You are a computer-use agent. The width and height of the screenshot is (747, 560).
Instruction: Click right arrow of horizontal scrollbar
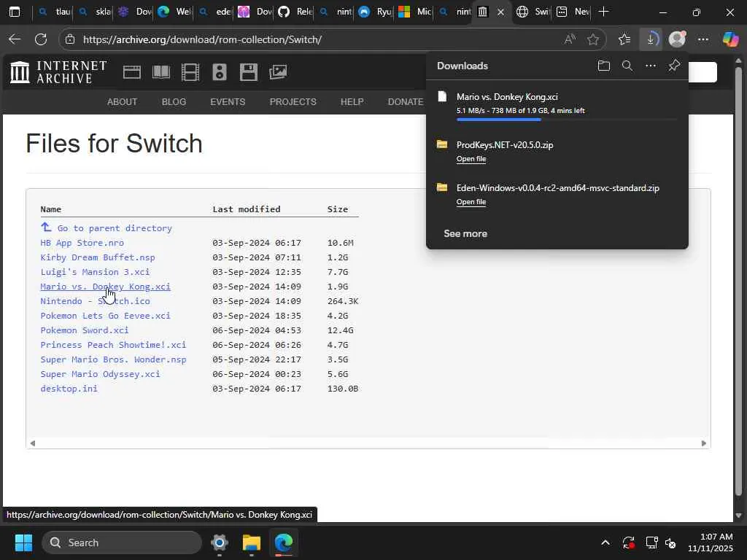(704, 443)
